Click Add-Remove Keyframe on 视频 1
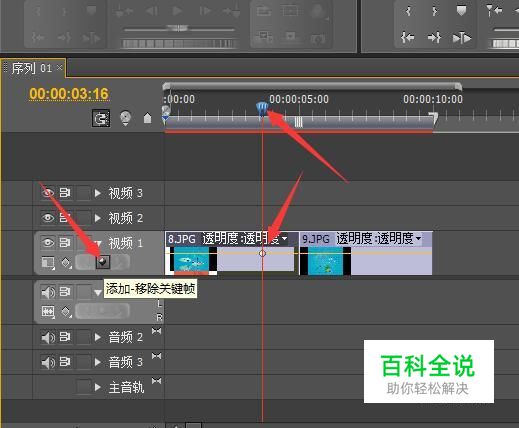 pos(103,262)
